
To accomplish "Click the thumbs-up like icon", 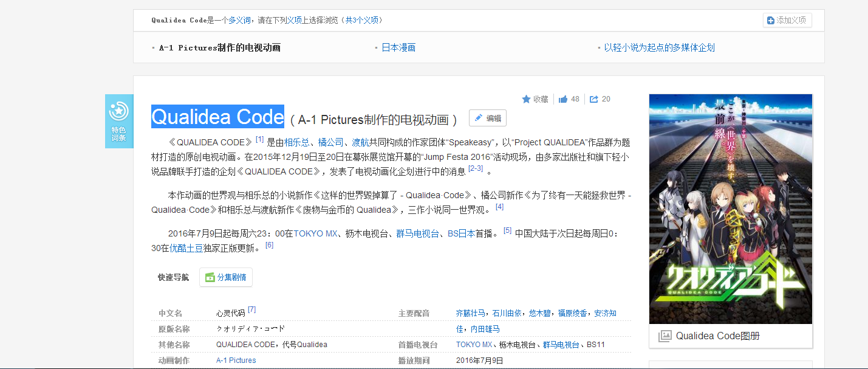I will point(563,99).
